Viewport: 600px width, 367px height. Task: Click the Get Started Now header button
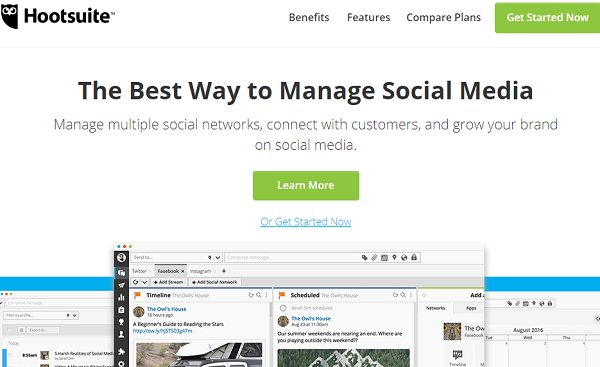[547, 18]
